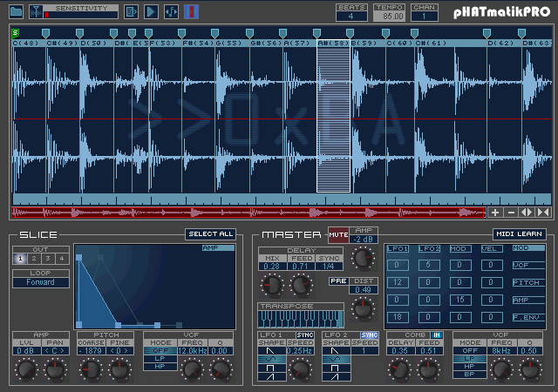Set slice VCF mode to LP
558x392 pixels.
pos(160,359)
